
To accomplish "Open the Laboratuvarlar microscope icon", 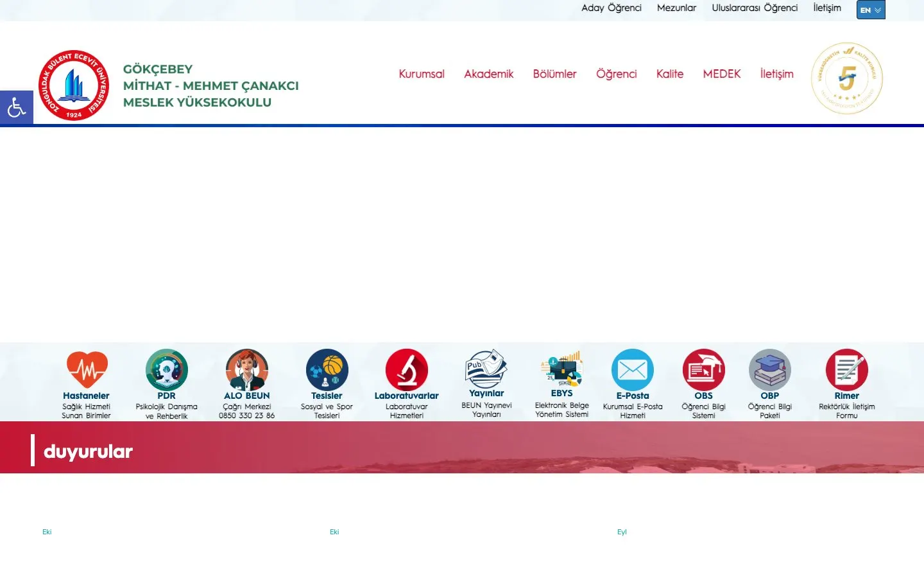I will [x=407, y=370].
